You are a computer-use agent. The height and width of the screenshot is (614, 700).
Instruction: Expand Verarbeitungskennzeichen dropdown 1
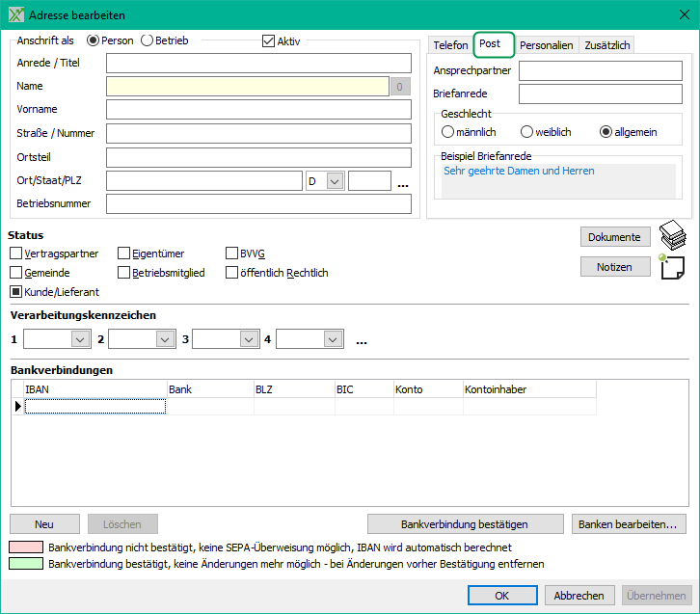tap(79, 339)
